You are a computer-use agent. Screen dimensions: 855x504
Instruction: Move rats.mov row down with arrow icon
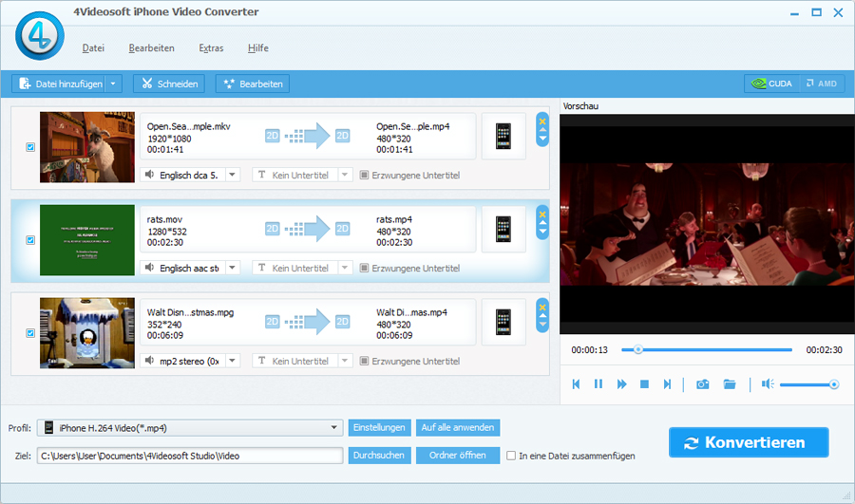(x=542, y=232)
